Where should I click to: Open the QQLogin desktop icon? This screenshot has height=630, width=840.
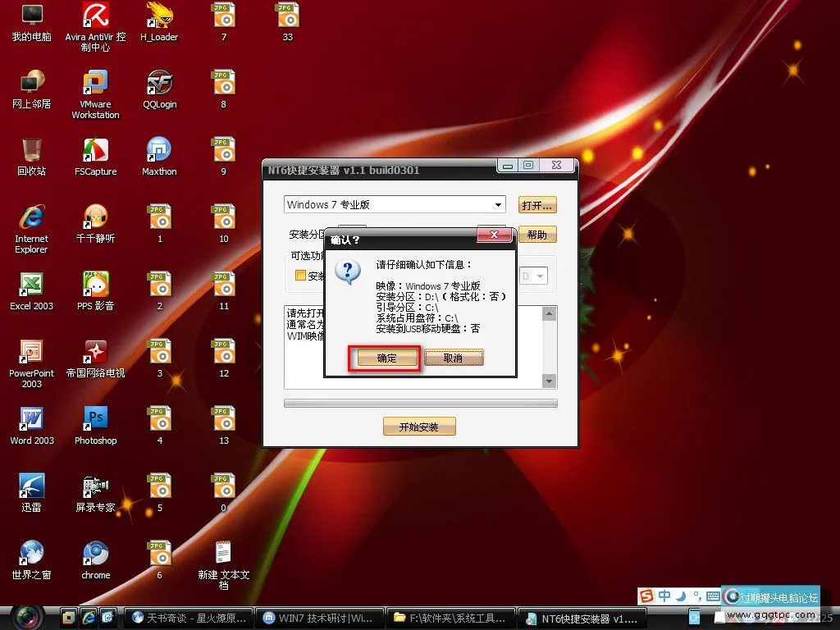coord(159,83)
